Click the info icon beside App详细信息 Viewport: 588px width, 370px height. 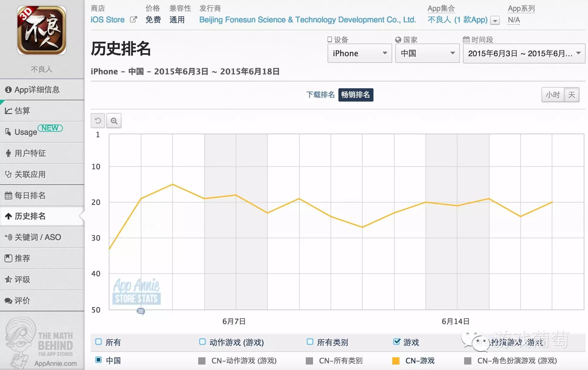(x=8, y=90)
